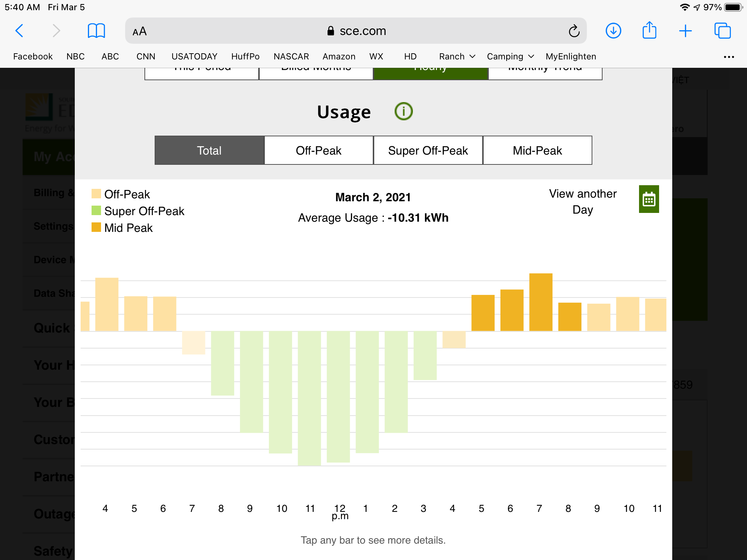747x560 pixels.
Task: Open the AA reader format menu
Action: point(140,31)
